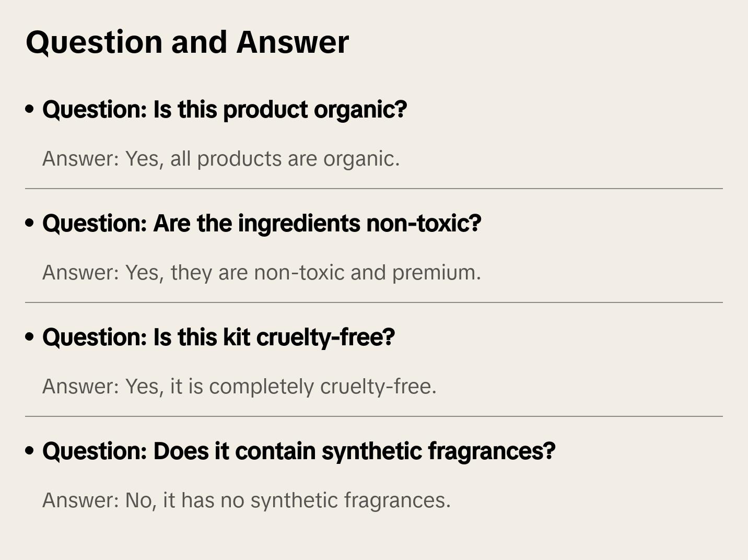Screen dimensions: 748x560
Task: Click divider line below cruelty-free answer
Action: [x=374, y=416]
